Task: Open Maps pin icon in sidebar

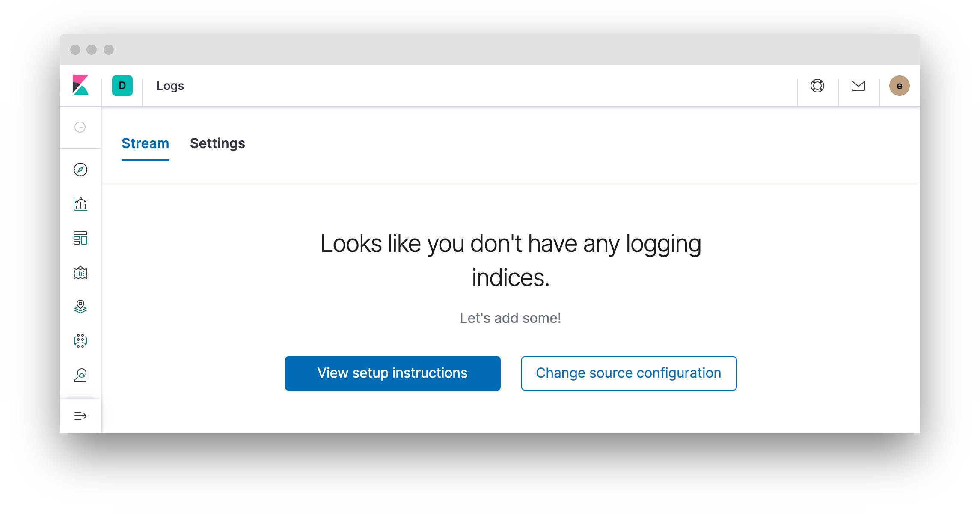Action: tap(80, 307)
